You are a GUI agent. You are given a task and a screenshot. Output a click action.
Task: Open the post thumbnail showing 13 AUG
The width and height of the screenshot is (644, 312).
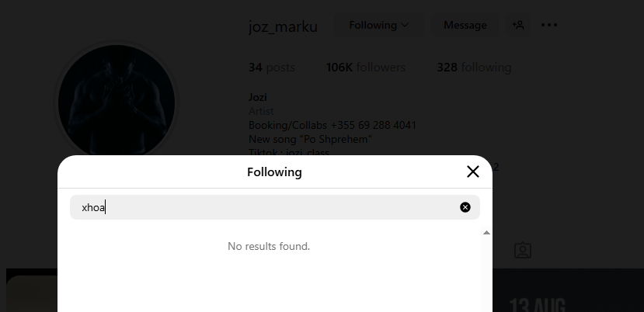[x=568, y=290]
